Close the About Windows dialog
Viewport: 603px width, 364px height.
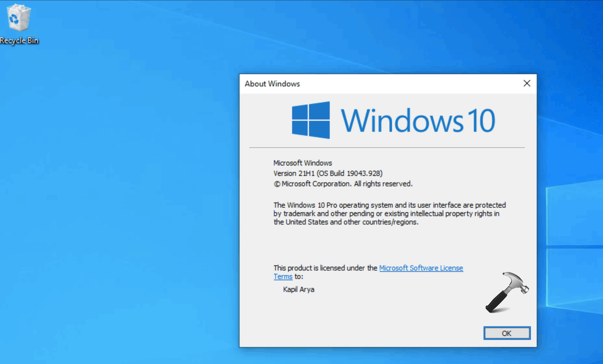[527, 83]
